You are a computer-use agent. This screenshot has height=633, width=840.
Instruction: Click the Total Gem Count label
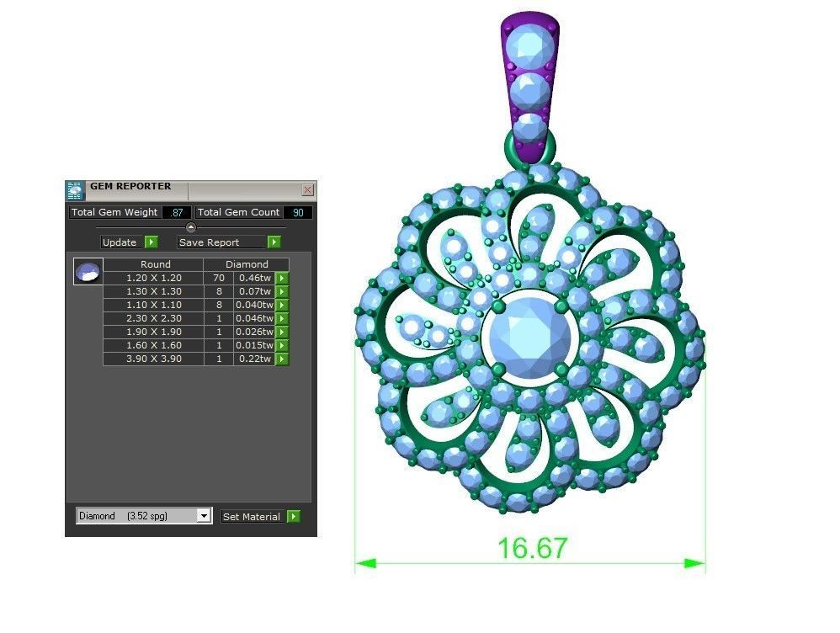coord(238,212)
